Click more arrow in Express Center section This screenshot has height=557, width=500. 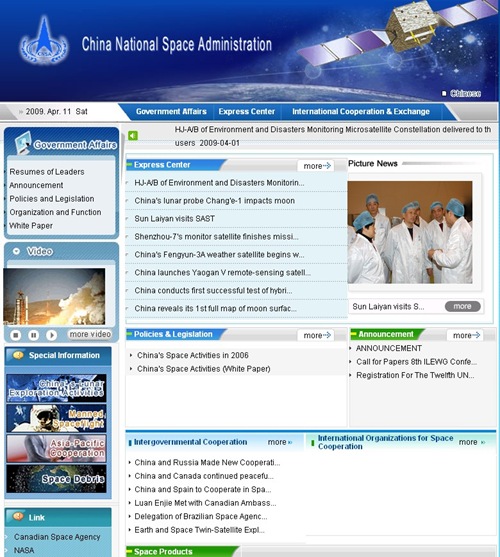316,166
